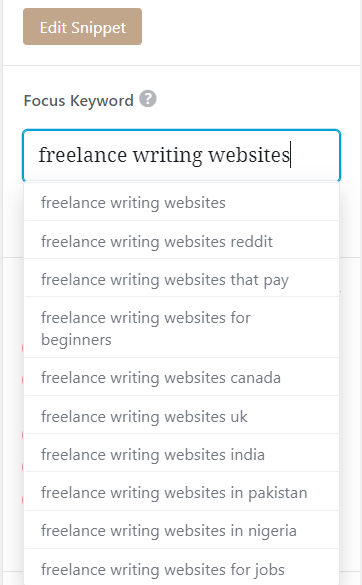
Task: Place cursor after 'websites' in keyword field
Action: (290, 155)
